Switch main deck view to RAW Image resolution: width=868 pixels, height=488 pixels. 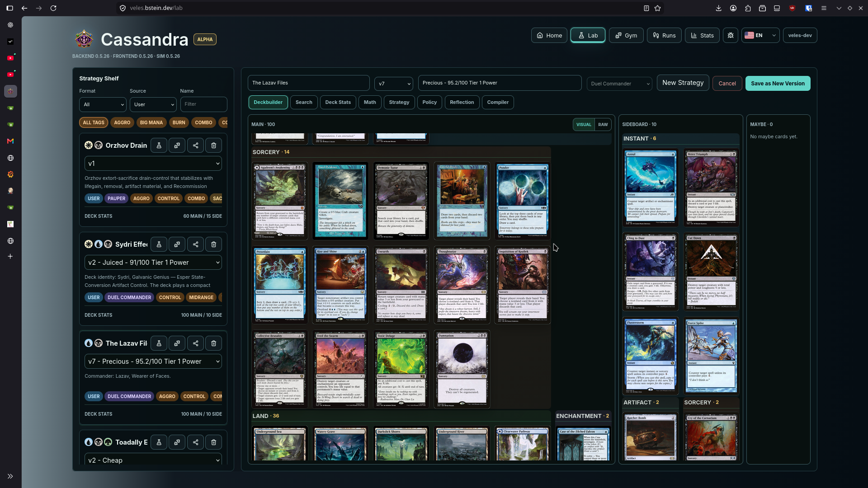click(x=603, y=125)
